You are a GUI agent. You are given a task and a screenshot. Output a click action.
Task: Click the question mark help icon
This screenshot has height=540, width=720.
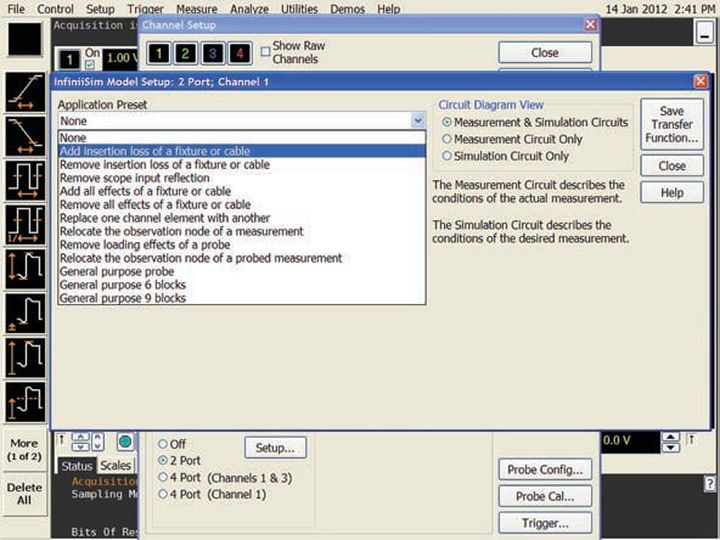pos(710,484)
